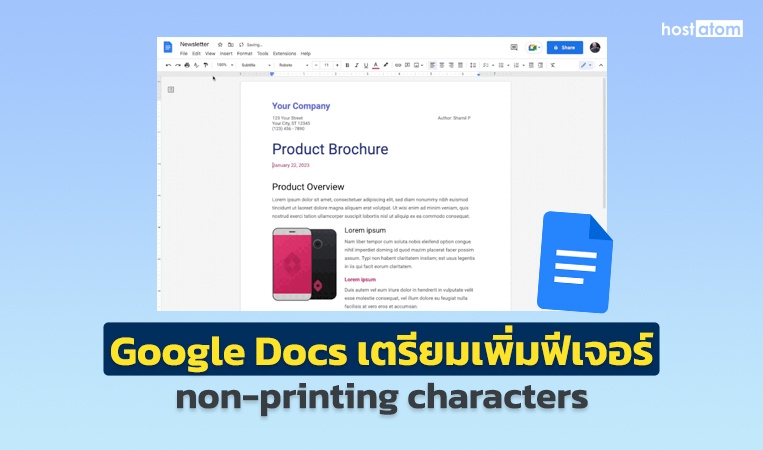Select right align

coord(451,65)
